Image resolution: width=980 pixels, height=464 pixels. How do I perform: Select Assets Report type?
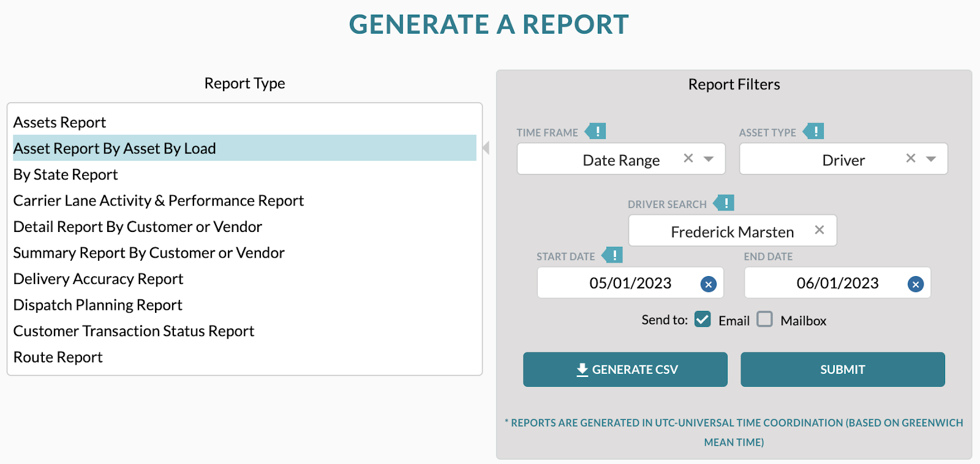coord(244,122)
